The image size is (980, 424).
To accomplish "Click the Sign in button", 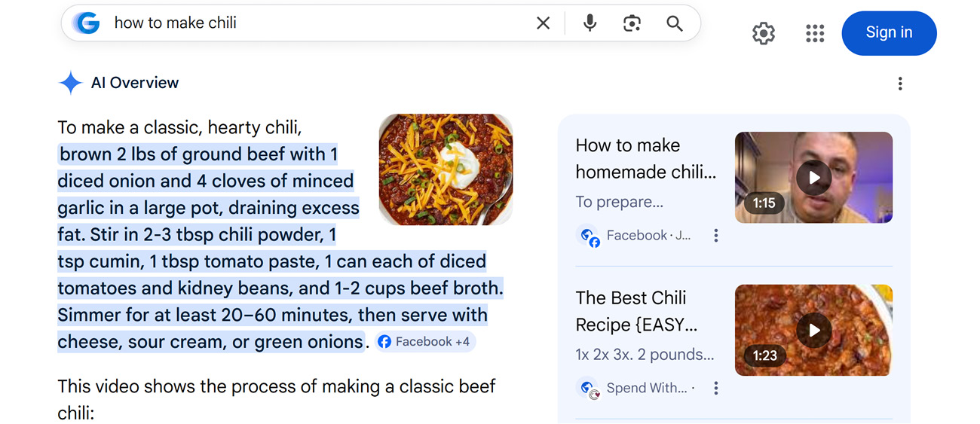I will click(x=889, y=33).
